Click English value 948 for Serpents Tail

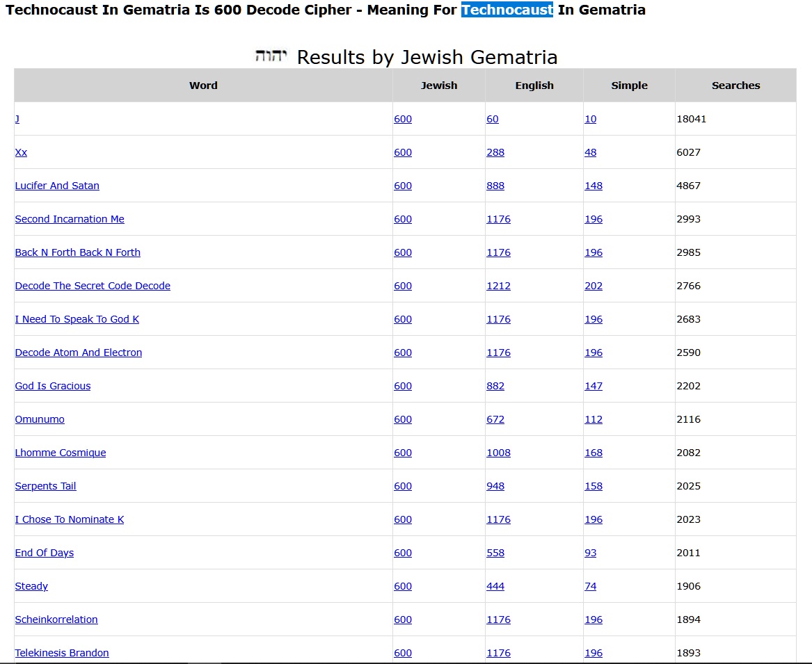[x=495, y=486]
